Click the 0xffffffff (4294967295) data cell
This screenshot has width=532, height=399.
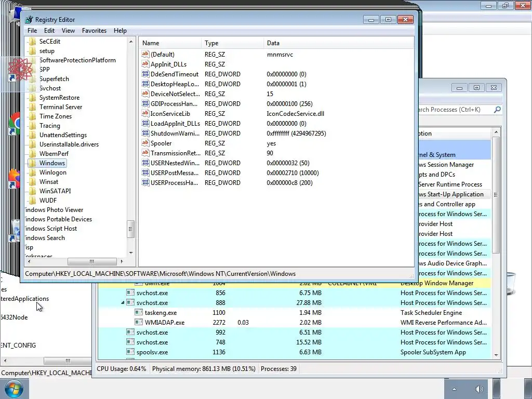click(x=296, y=134)
